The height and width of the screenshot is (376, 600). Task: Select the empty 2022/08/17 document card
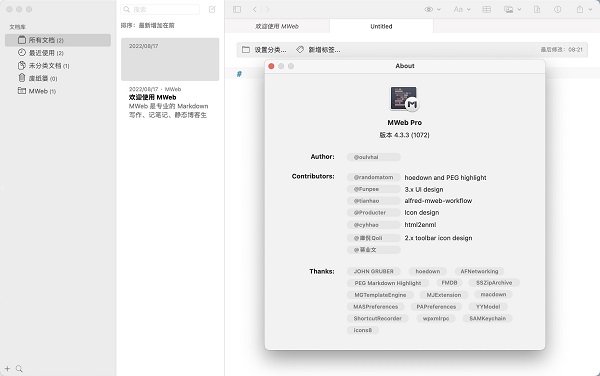click(x=170, y=59)
